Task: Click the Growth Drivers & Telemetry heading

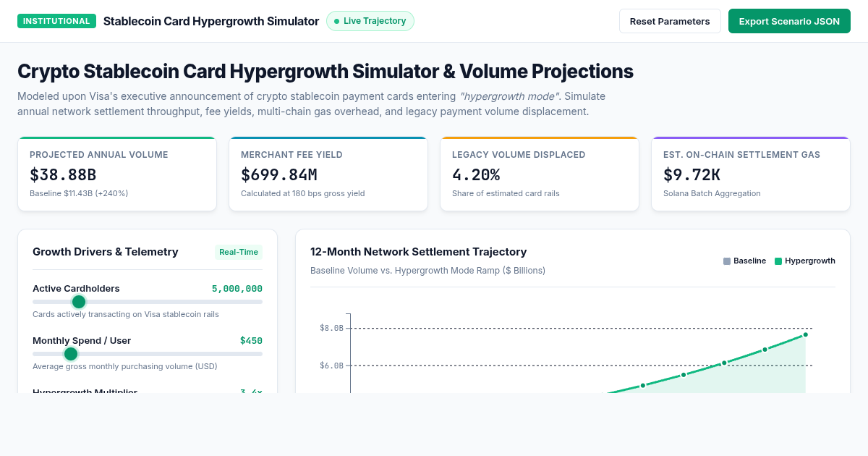Action: point(106,252)
